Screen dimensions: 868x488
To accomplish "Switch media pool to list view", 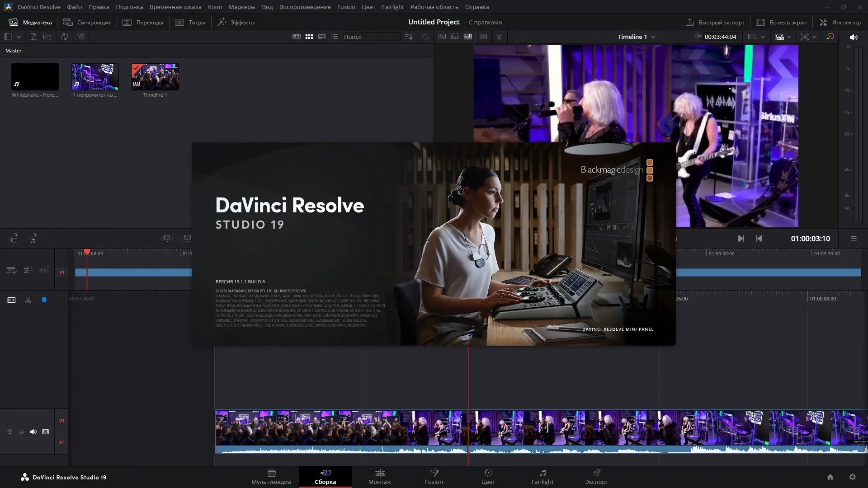I will click(x=335, y=37).
